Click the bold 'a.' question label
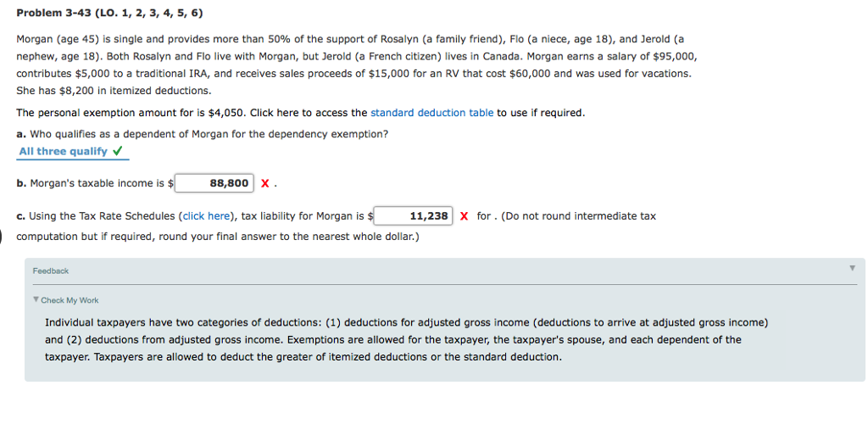868x430 pixels. point(21,134)
